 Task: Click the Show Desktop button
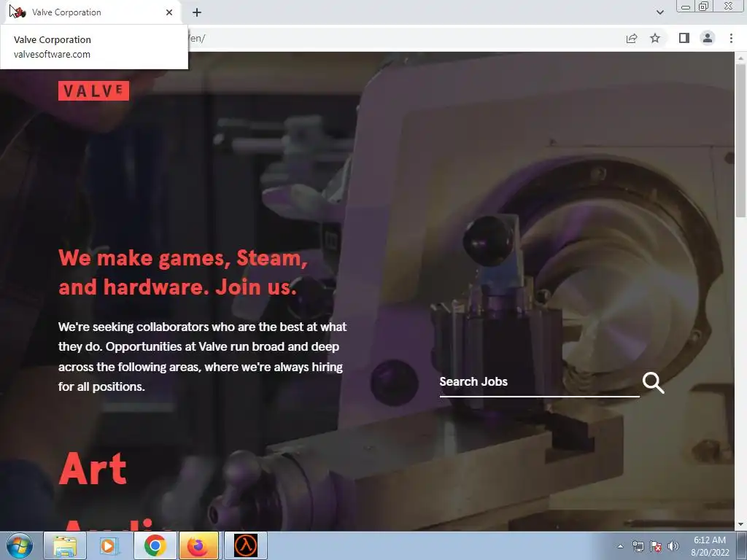[742, 546]
